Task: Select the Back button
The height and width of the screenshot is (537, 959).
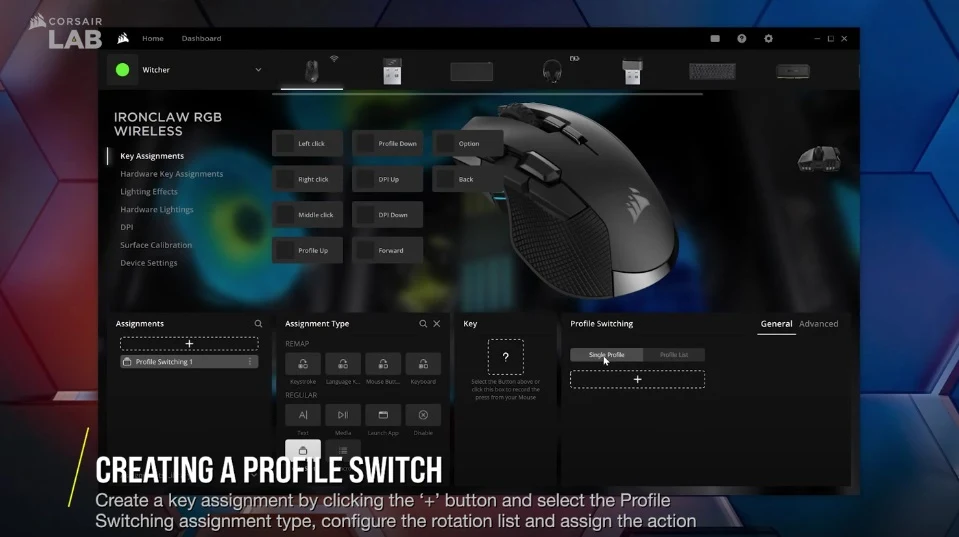Action: [467, 179]
